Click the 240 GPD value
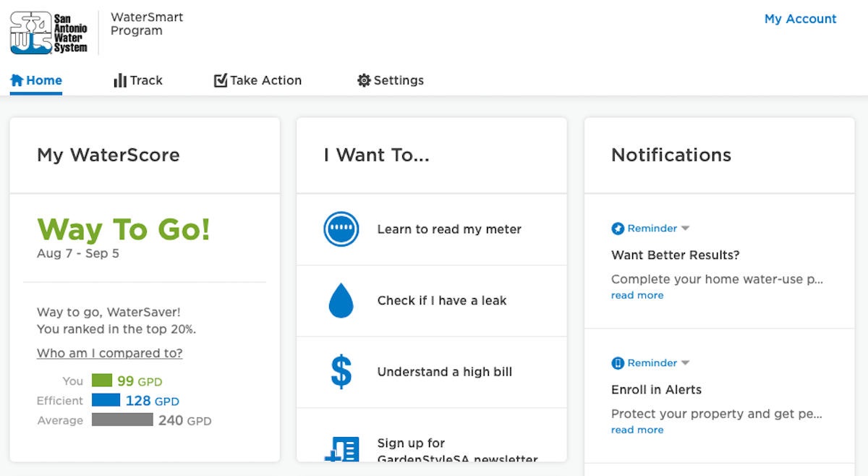 pyautogui.click(x=185, y=420)
